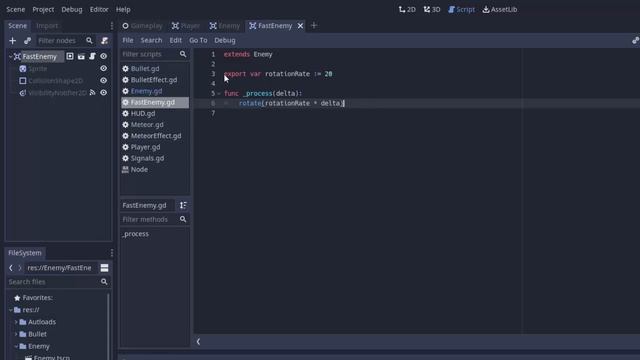Open script editor Edit menu

pyautogui.click(x=176, y=40)
